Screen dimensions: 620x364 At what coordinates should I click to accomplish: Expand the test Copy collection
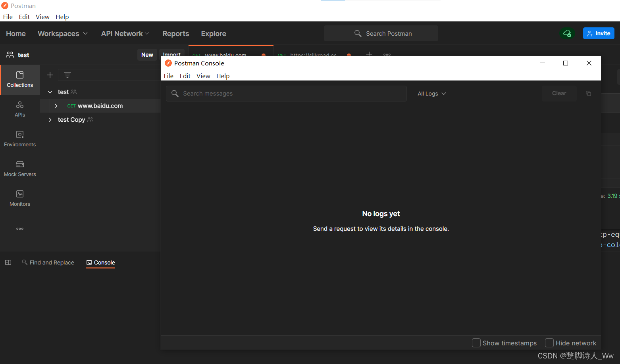pos(50,120)
